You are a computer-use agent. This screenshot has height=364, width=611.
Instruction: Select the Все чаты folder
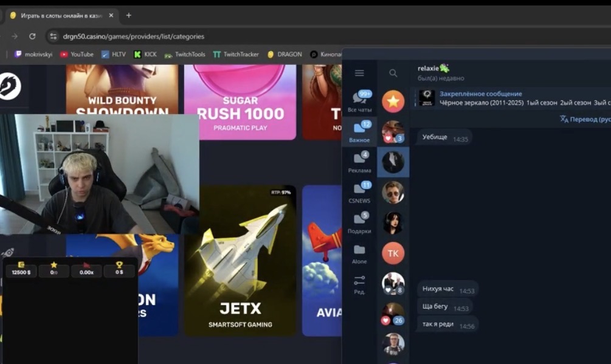tap(359, 101)
